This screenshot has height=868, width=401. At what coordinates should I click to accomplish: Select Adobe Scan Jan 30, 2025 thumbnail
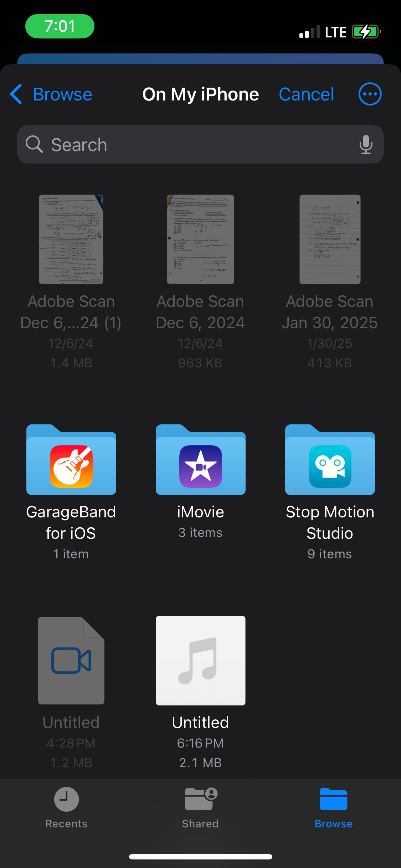coord(330,239)
